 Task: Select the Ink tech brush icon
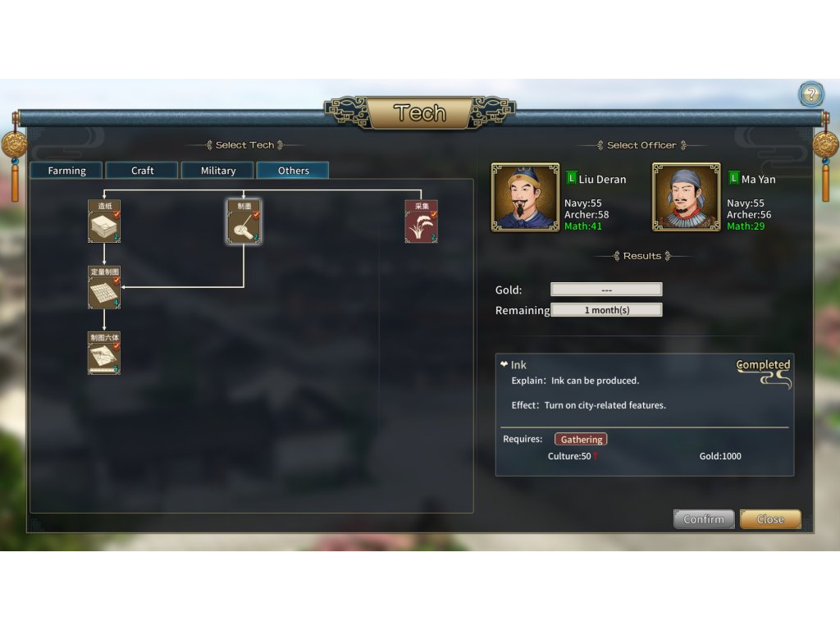(244, 221)
